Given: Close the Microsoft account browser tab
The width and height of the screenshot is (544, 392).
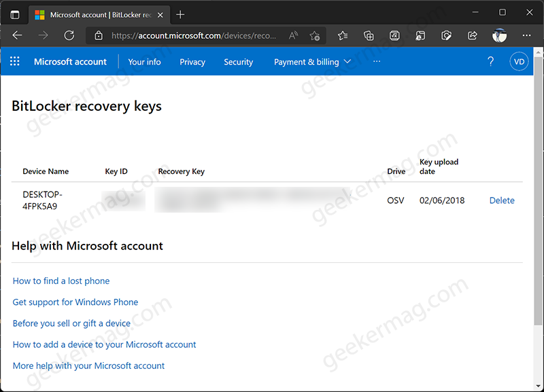Looking at the screenshot, I should click(160, 15).
